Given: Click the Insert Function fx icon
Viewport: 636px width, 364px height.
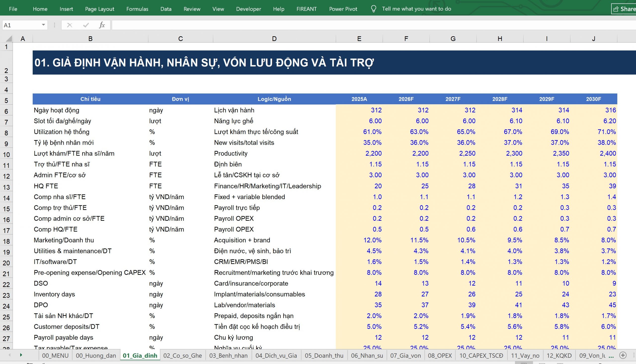Looking at the screenshot, I should coord(102,25).
